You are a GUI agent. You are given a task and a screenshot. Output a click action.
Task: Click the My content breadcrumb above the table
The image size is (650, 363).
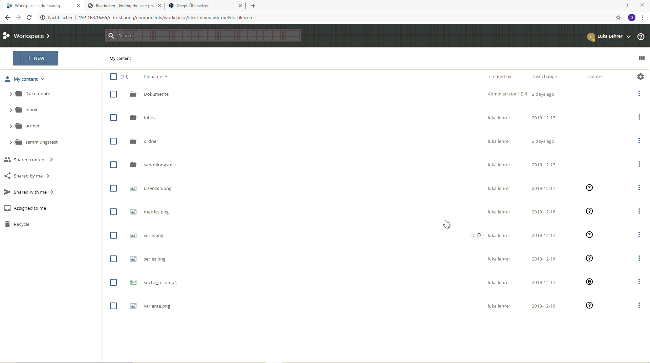click(120, 58)
